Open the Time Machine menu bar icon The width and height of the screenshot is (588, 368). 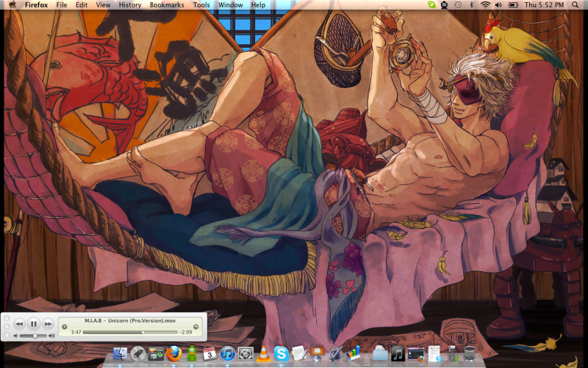(x=458, y=5)
